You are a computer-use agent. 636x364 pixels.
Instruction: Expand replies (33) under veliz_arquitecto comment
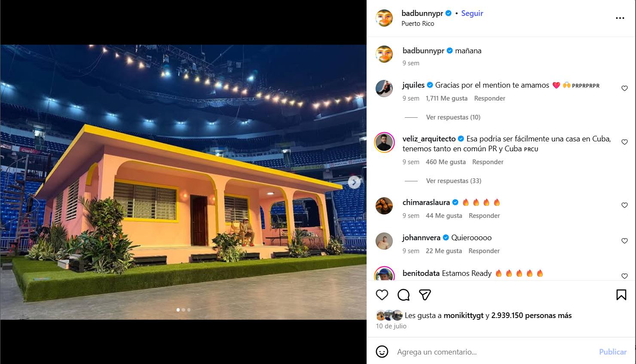(x=453, y=181)
